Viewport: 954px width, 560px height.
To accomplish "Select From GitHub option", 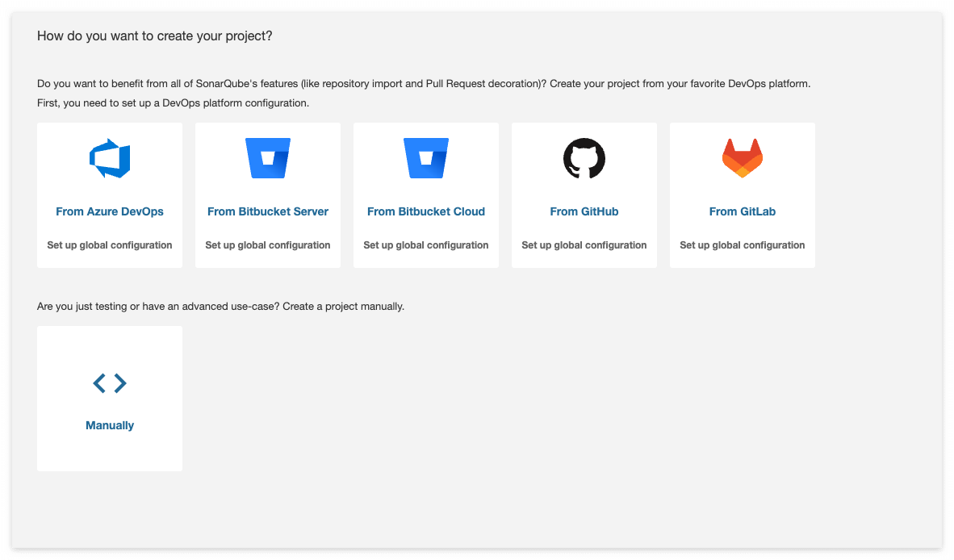I will 584,211.
